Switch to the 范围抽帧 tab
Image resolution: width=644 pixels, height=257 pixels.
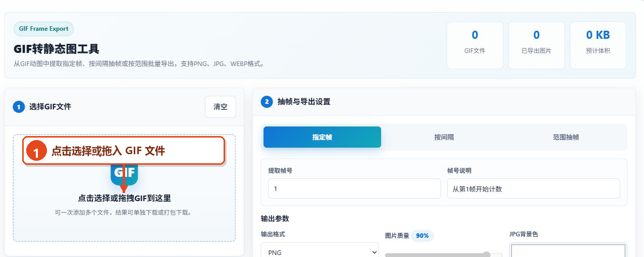pos(566,137)
